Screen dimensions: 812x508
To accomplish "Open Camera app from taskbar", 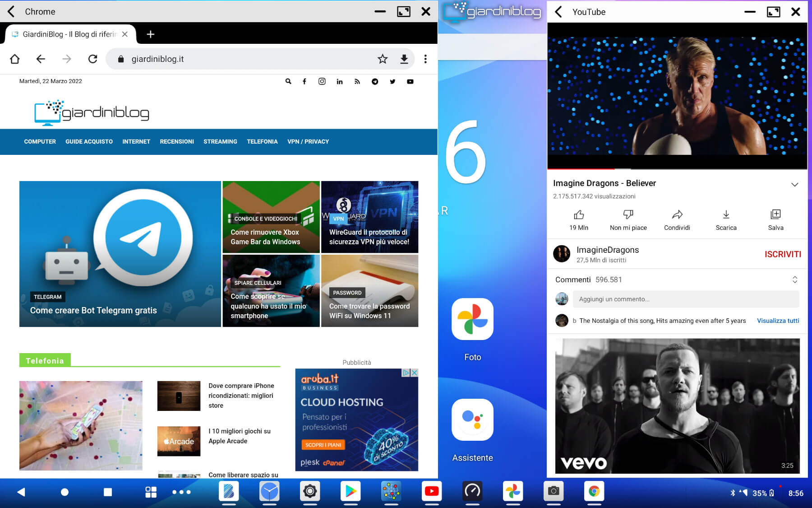I will [x=554, y=491].
